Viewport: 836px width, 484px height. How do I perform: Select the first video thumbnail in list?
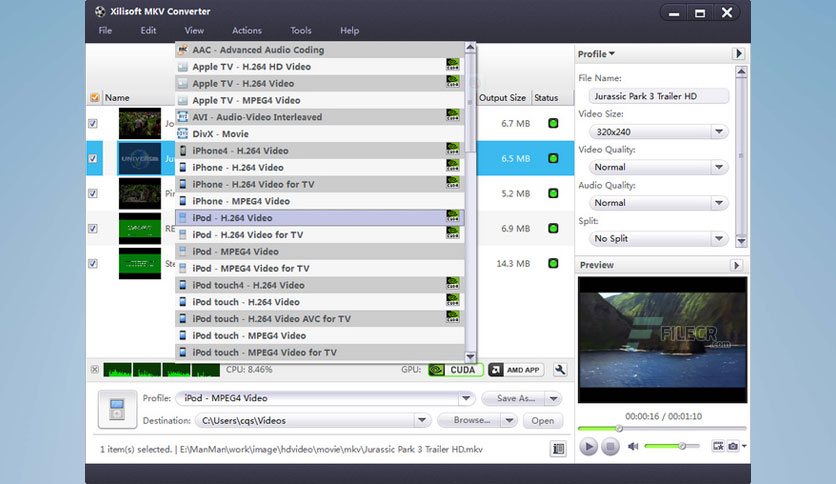[x=140, y=123]
